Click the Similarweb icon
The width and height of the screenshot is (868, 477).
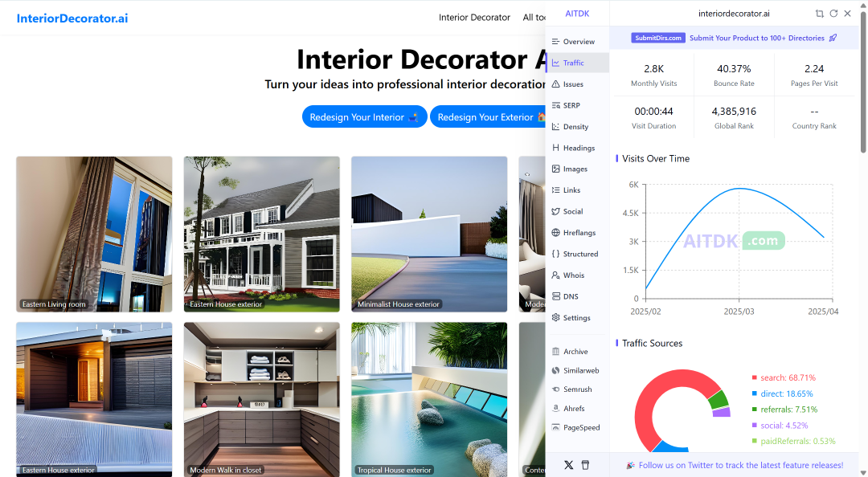pyautogui.click(x=556, y=370)
